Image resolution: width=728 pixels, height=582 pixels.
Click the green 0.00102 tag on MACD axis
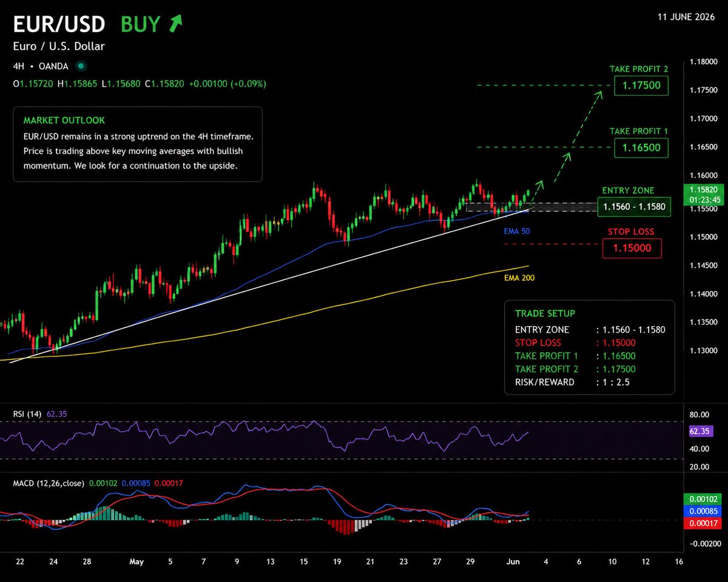[703, 500]
